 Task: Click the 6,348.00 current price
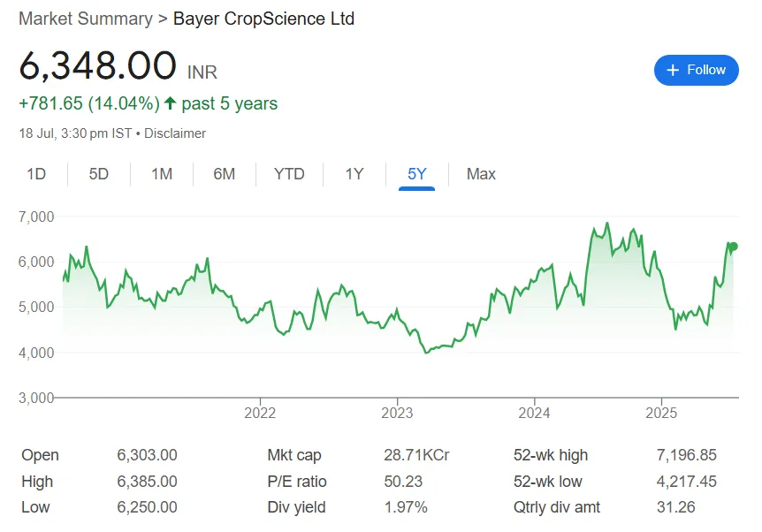pos(97,65)
